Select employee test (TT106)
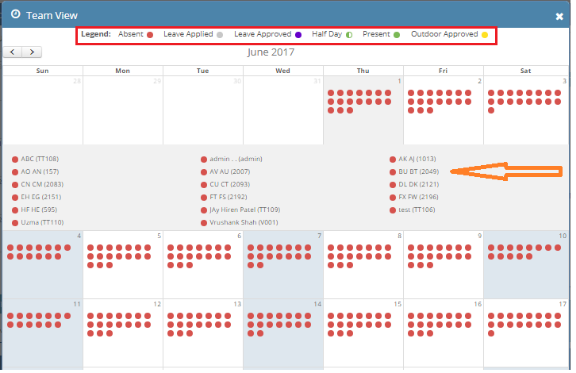Viewport: 576px width, 373px height. pyautogui.click(x=417, y=209)
